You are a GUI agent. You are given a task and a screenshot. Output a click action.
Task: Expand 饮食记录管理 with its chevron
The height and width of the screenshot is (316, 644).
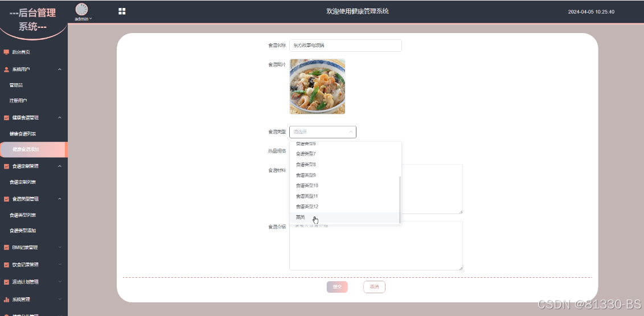pos(60,265)
